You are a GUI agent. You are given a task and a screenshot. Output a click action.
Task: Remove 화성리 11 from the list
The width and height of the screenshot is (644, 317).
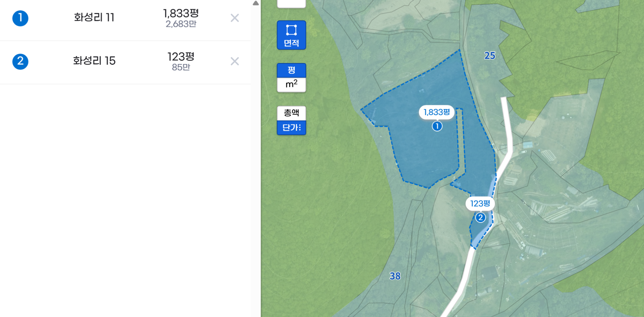(x=235, y=18)
